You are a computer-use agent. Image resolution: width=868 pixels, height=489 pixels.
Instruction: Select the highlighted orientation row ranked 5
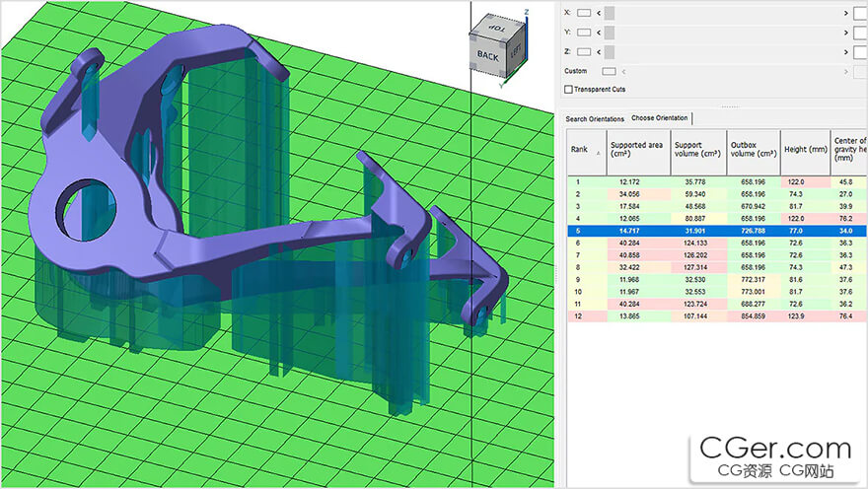717,231
